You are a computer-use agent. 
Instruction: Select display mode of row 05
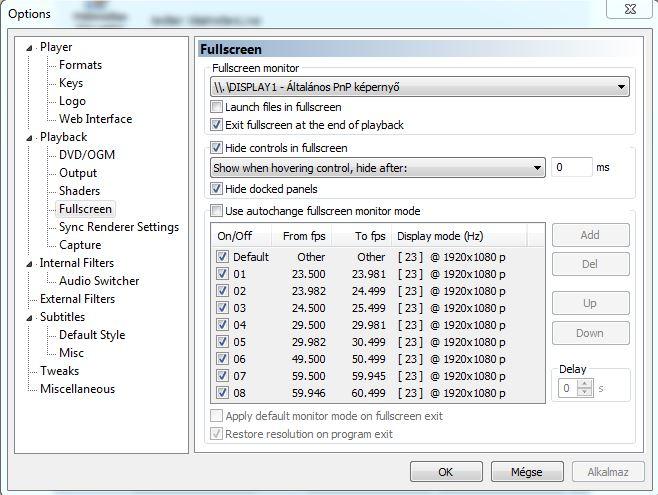pyautogui.click(x=452, y=342)
